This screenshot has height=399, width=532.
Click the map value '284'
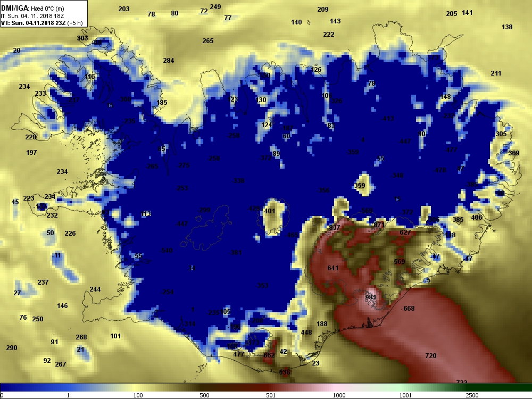pos(168,61)
